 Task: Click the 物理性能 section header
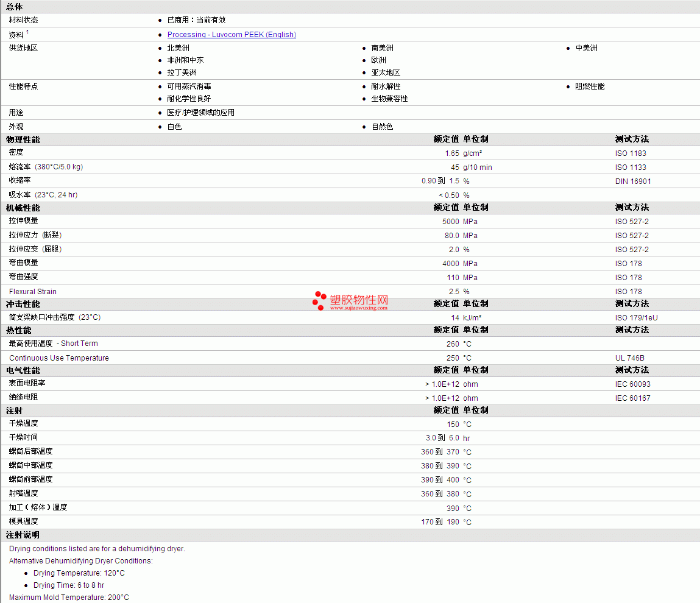pyautogui.click(x=23, y=139)
